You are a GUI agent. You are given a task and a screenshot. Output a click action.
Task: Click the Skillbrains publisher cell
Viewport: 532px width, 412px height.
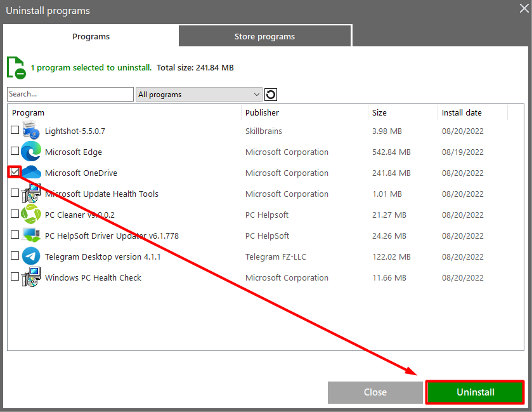tap(264, 131)
